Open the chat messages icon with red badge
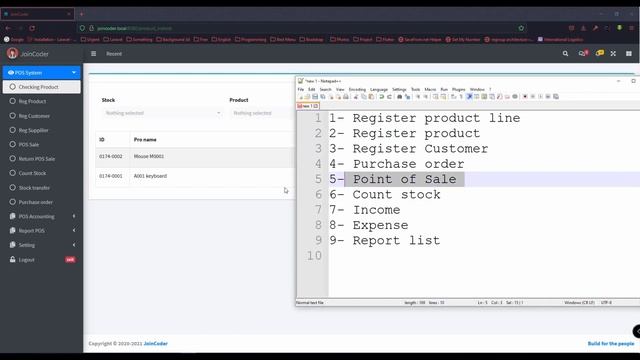640x360 pixels. click(x=583, y=53)
